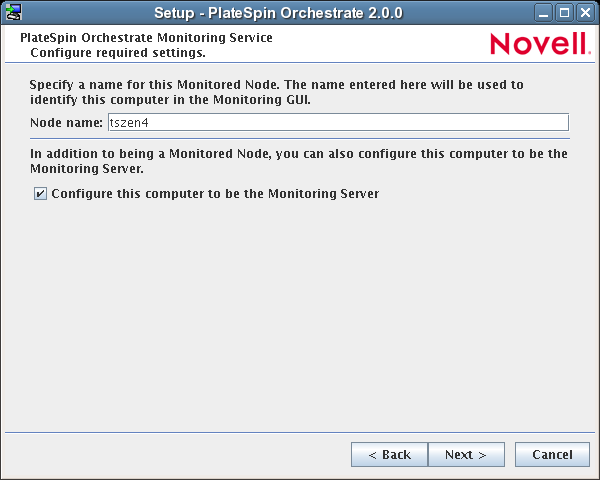Image resolution: width=600 pixels, height=480 pixels.
Task: Go to the previous step with Back
Action: pos(389,455)
